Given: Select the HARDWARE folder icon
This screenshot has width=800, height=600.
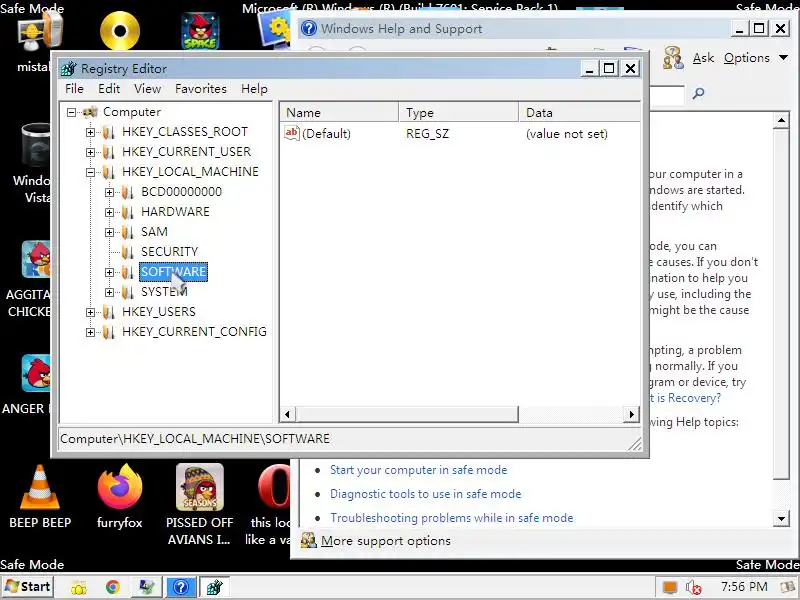Looking at the screenshot, I should (x=128, y=212).
